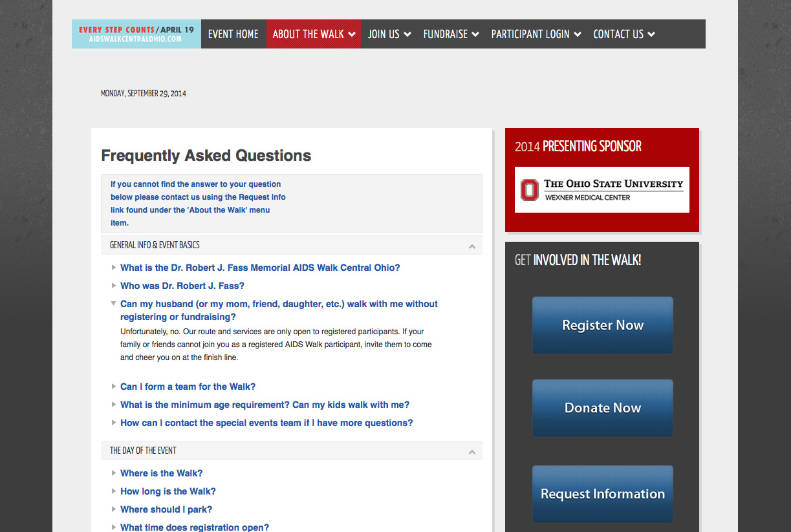Click the Request Information button
791x532 pixels.
pyautogui.click(x=602, y=494)
